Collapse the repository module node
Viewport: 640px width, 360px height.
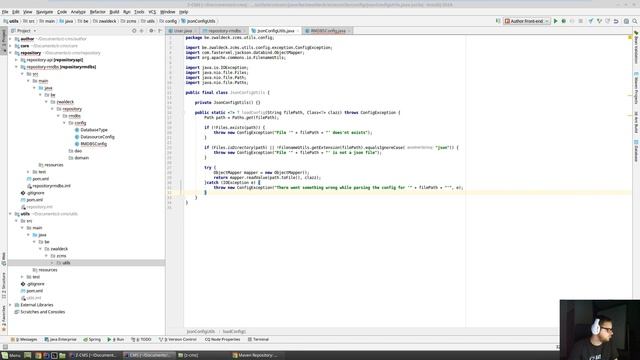(11, 53)
